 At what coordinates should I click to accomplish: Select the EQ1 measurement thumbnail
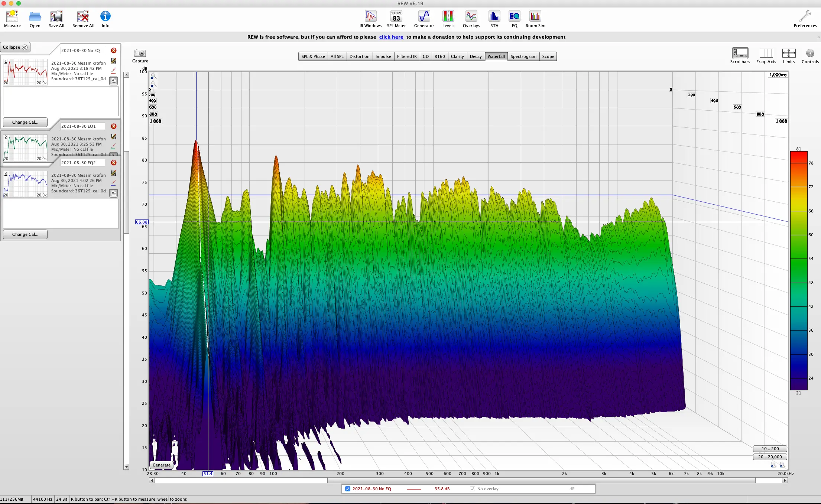26,147
